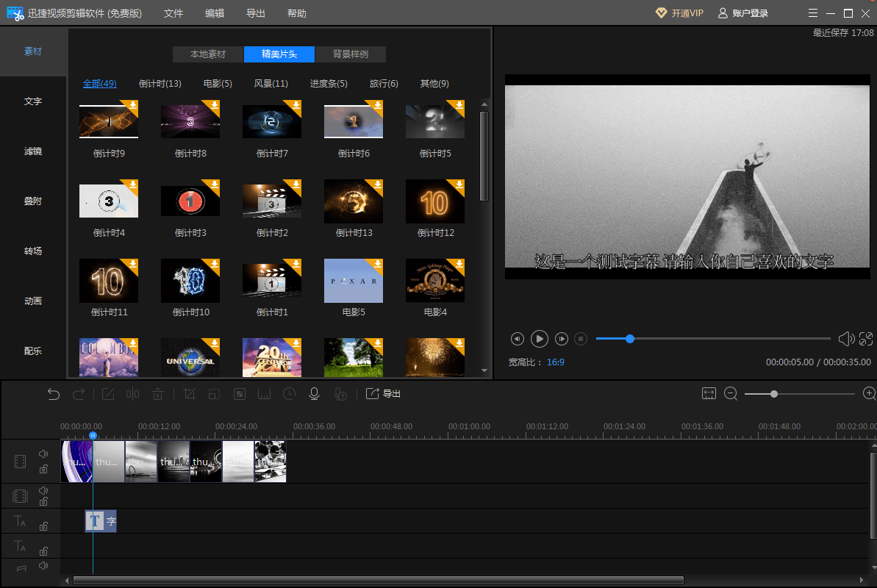Open the 16:9 aspect ratio selector
Image resolution: width=877 pixels, height=588 pixels.
(555, 362)
